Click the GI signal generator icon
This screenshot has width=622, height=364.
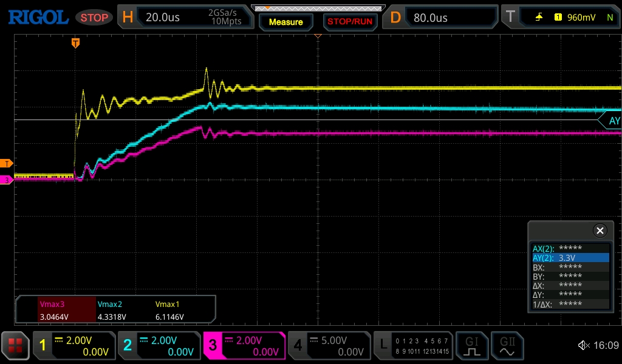coord(472,346)
